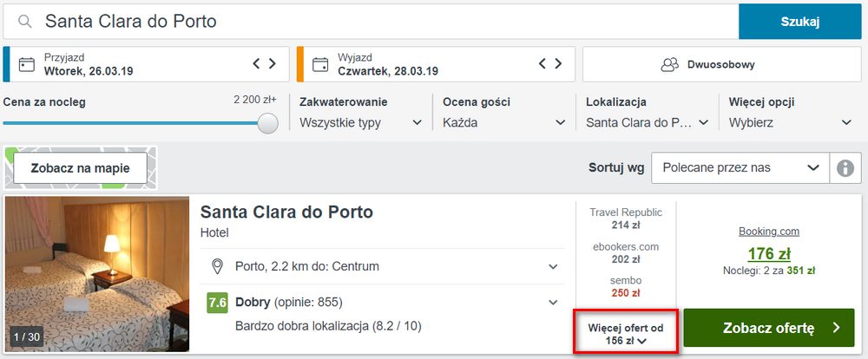
Task: Open the Ocena gości rating dropdown
Action: pos(503,122)
